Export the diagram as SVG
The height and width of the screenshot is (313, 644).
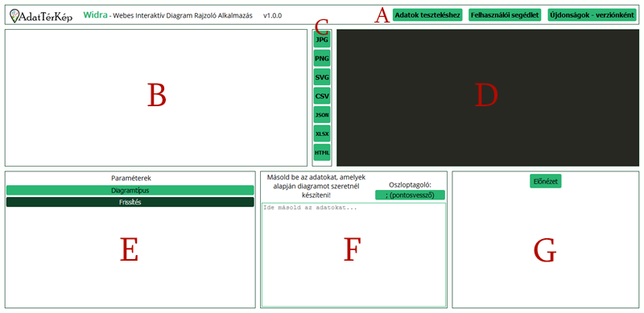pyautogui.click(x=322, y=76)
